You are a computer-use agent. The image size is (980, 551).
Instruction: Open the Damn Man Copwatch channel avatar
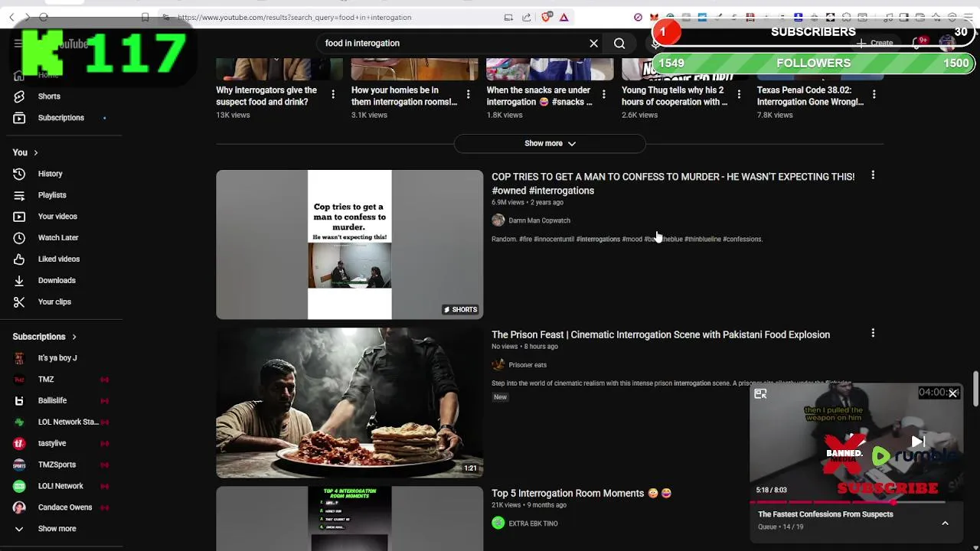coord(498,220)
